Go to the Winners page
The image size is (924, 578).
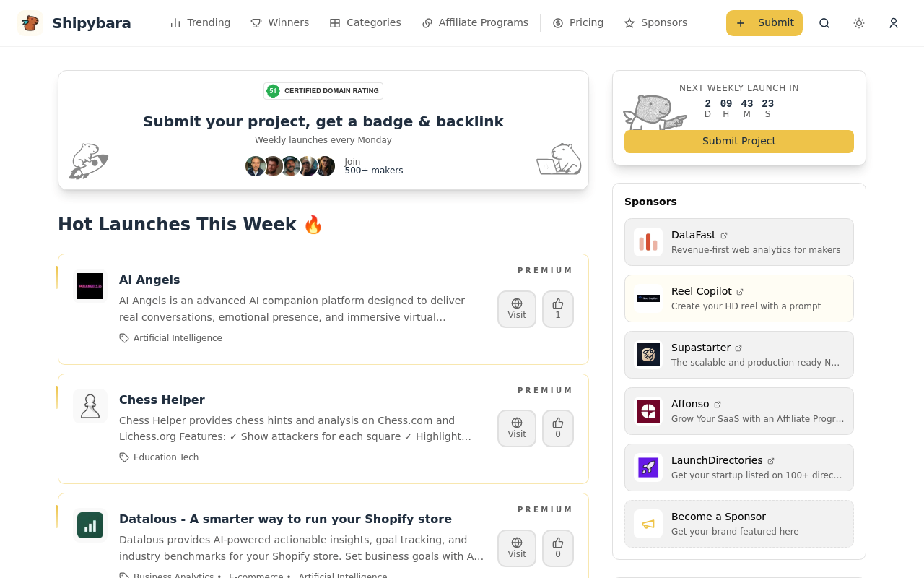pos(279,23)
